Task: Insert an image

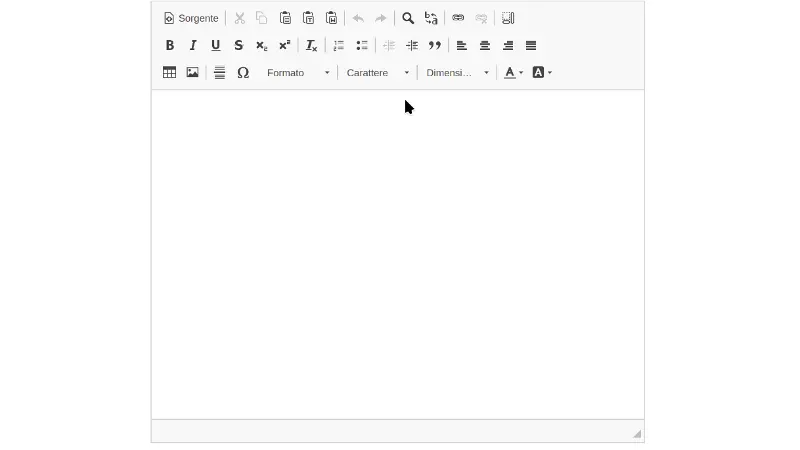Action: pyautogui.click(x=192, y=72)
